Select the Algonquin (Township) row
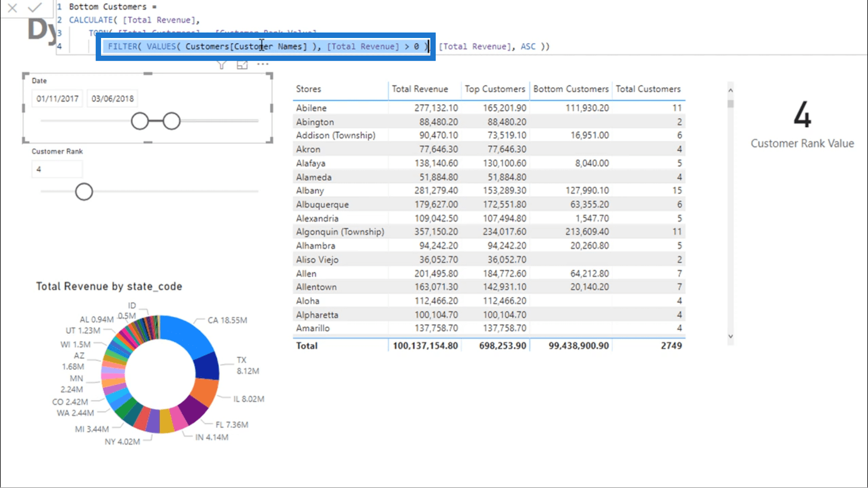The image size is (868, 488). coord(488,232)
